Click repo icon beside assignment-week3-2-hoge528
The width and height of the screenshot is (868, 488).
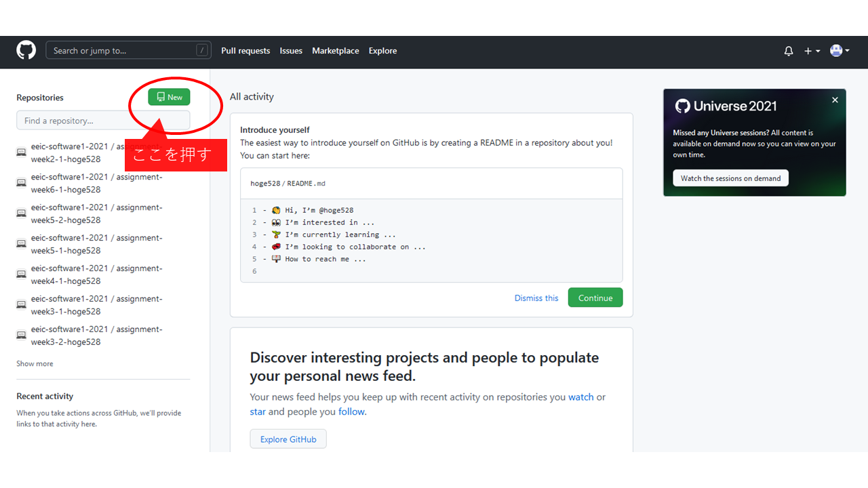[x=22, y=335]
